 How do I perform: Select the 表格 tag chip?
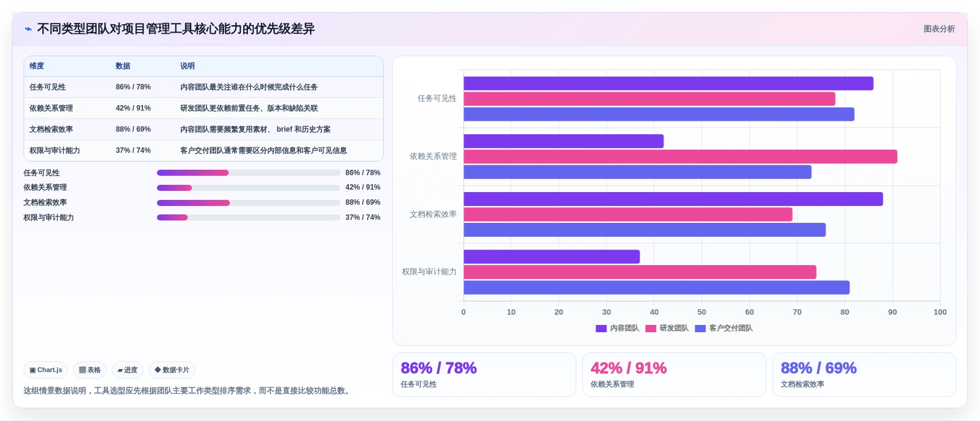(90, 370)
